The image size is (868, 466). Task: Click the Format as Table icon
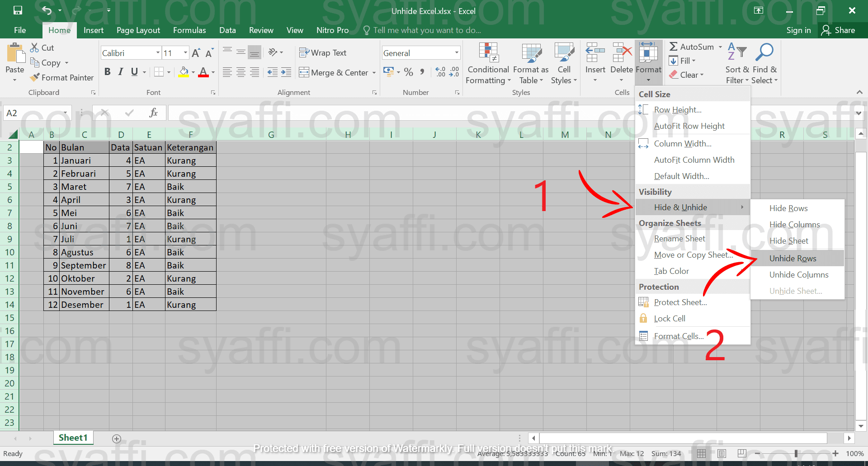click(x=531, y=52)
